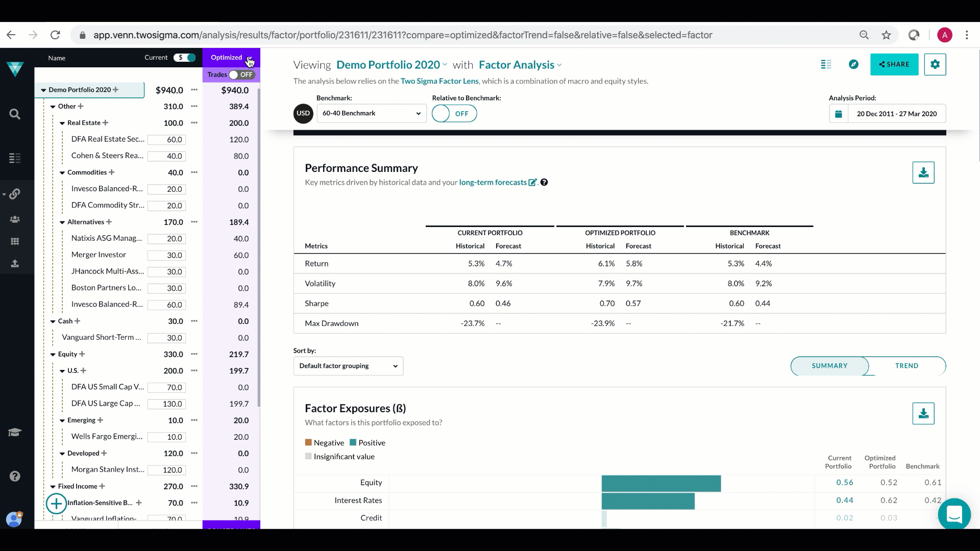The image size is (980, 551).
Task: Click the USD currency badge
Action: point(303,113)
